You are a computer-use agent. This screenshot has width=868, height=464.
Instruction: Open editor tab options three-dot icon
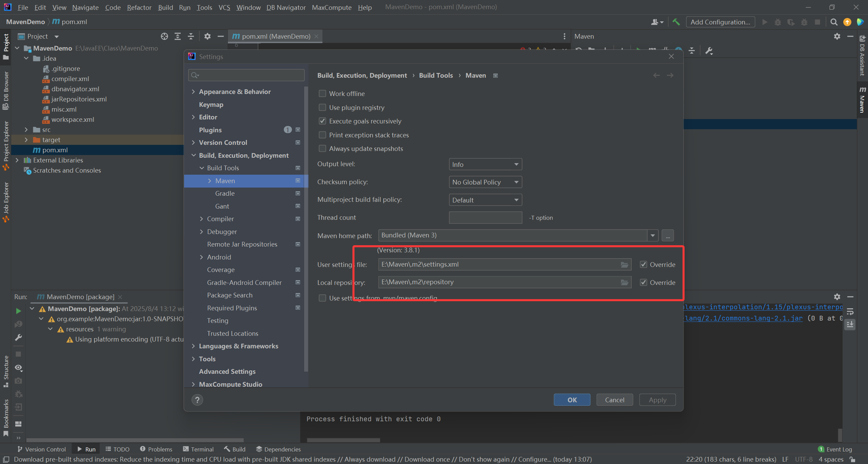tap(564, 36)
